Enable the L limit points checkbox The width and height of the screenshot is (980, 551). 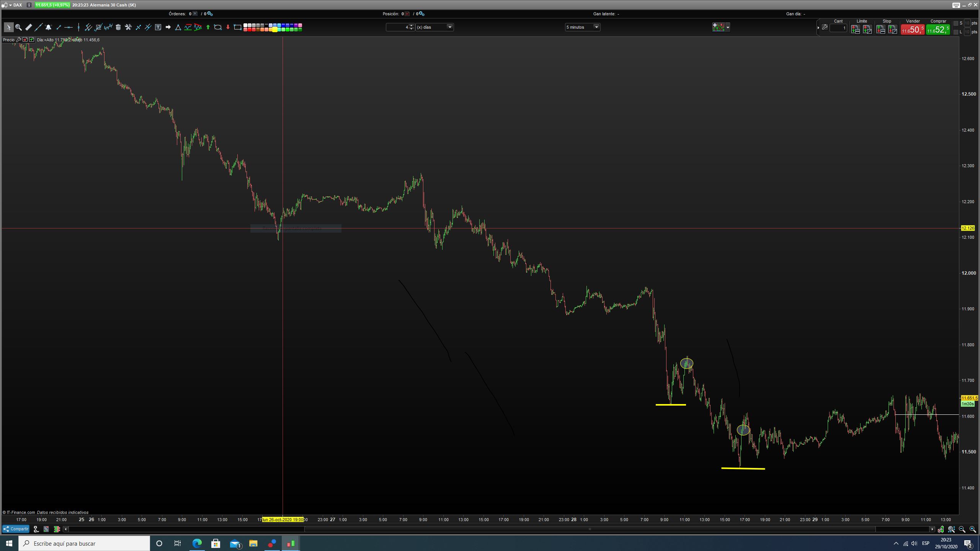click(x=956, y=32)
